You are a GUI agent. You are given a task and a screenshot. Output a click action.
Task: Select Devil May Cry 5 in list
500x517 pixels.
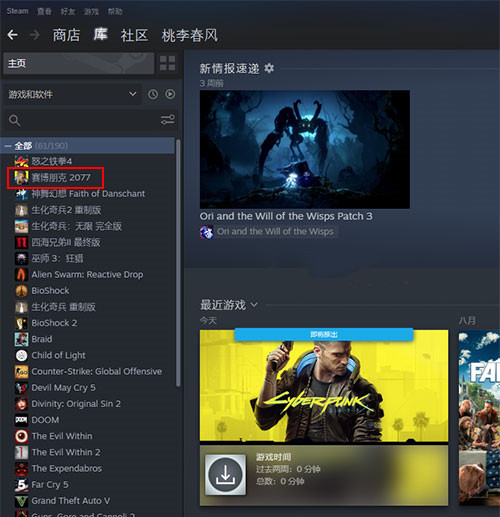point(63,388)
